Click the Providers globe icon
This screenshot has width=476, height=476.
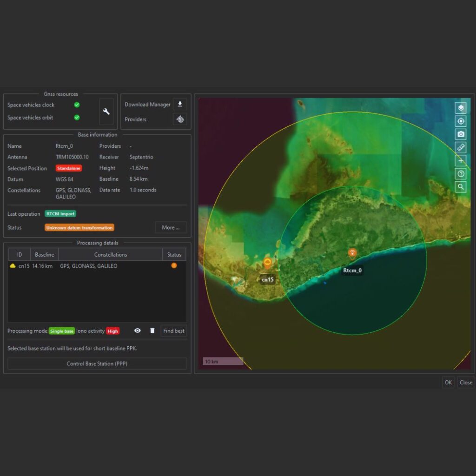coord(180,119)
